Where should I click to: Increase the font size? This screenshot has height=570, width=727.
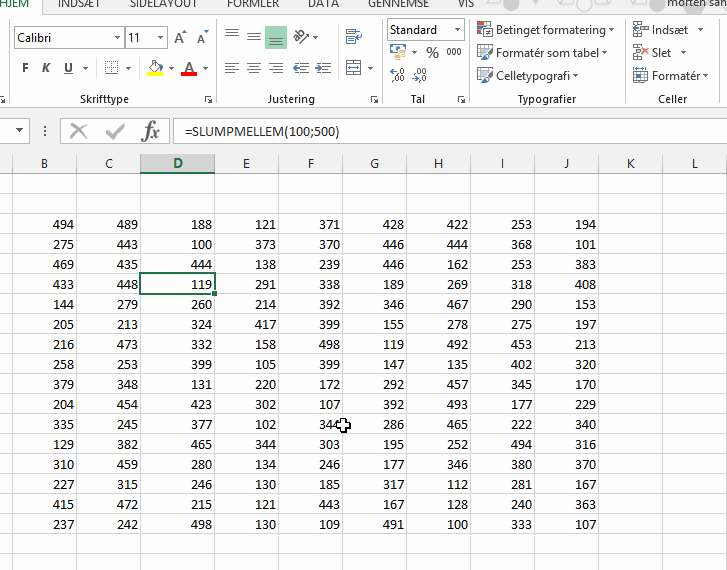coord(180,38)
